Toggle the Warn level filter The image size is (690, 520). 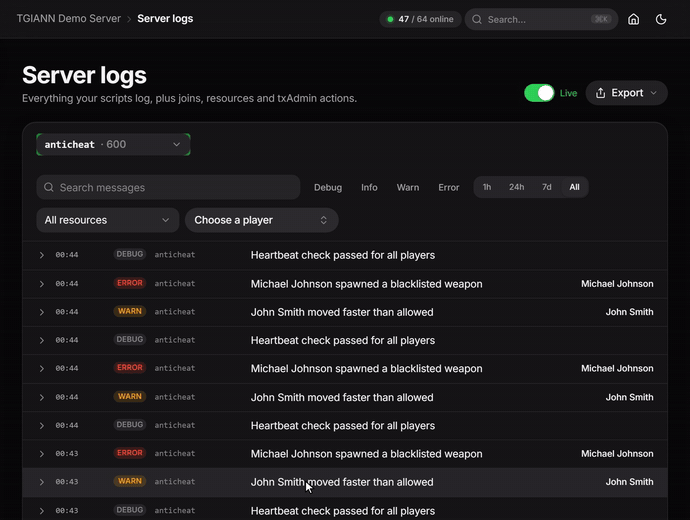point(408,187)
